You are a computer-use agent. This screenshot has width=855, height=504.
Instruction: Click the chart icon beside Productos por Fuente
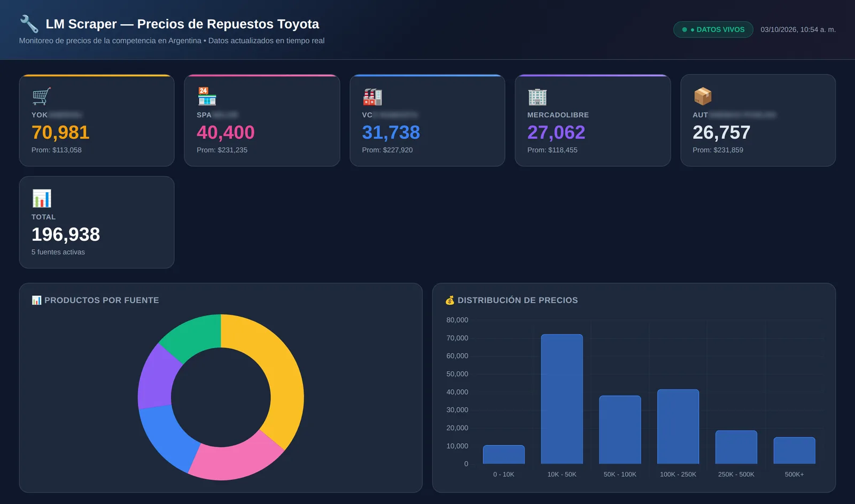[36, 300]
